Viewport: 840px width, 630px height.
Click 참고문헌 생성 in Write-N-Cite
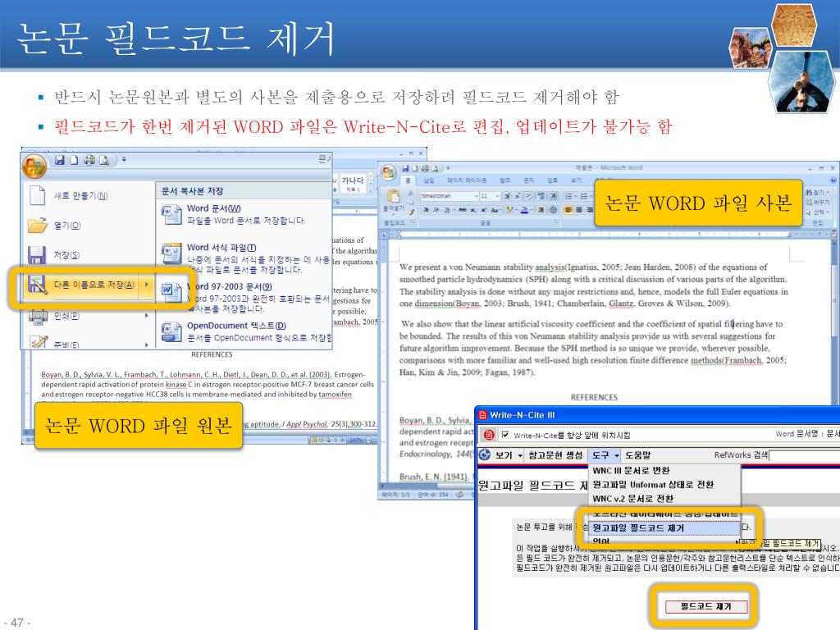555,455
